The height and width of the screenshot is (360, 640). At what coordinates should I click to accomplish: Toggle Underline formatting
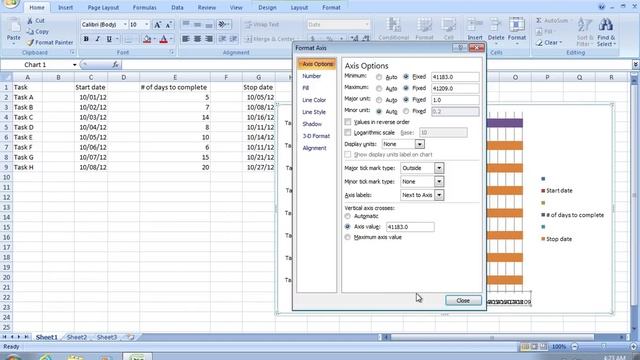[x=109, y=39]
